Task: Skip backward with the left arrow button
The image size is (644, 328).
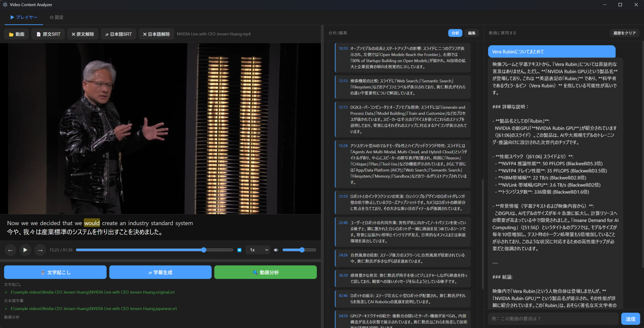Action: [x=10, y=250]
